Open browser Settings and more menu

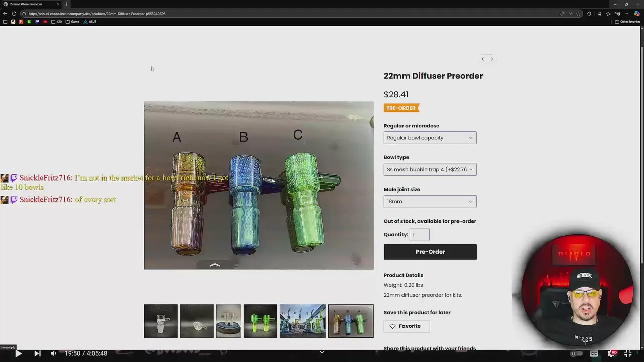tap(626, 14)
